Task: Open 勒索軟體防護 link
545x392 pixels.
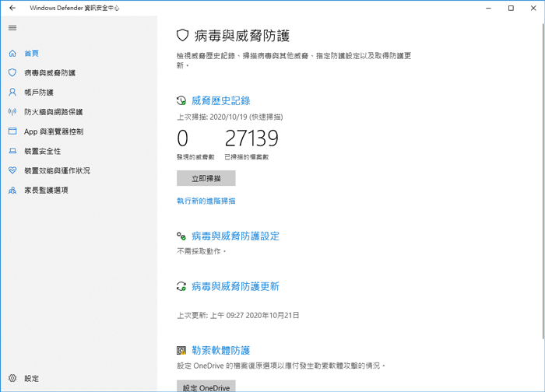Action: (x=221, y=350)
